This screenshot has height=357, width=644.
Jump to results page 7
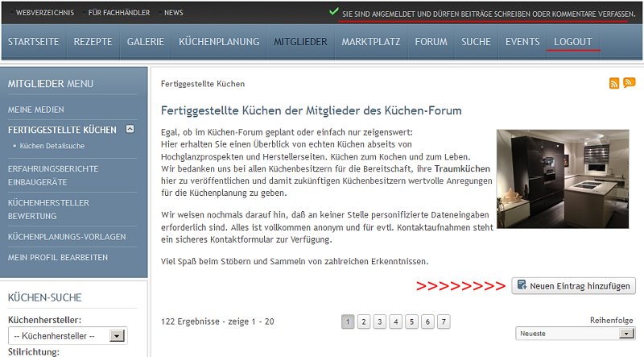point(444,322)
